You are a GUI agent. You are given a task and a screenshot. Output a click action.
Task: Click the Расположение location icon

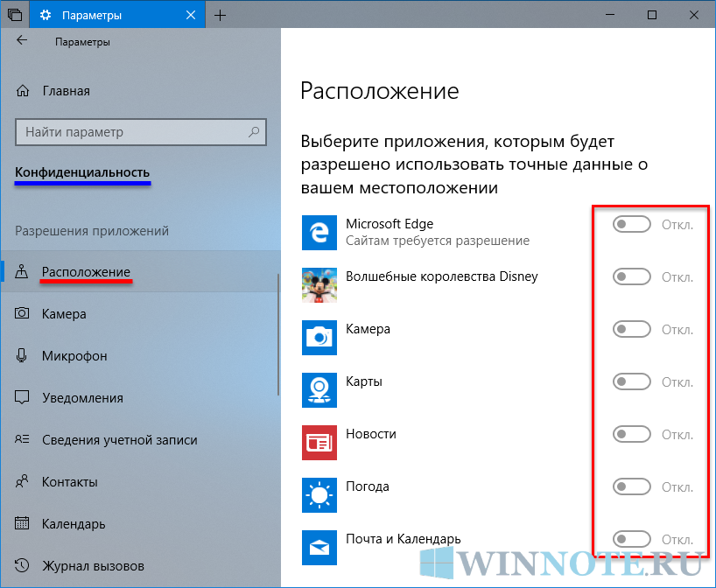click(x=22, y=271)
